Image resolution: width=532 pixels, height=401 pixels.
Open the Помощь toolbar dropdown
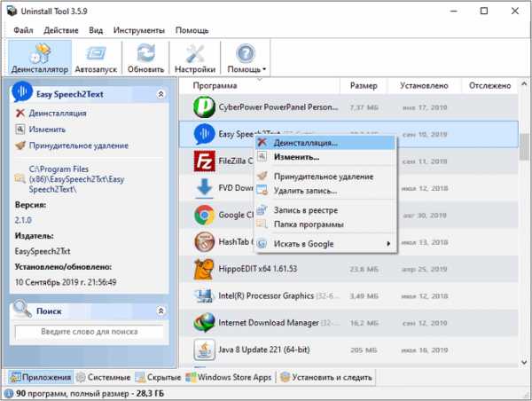[246, 58]
